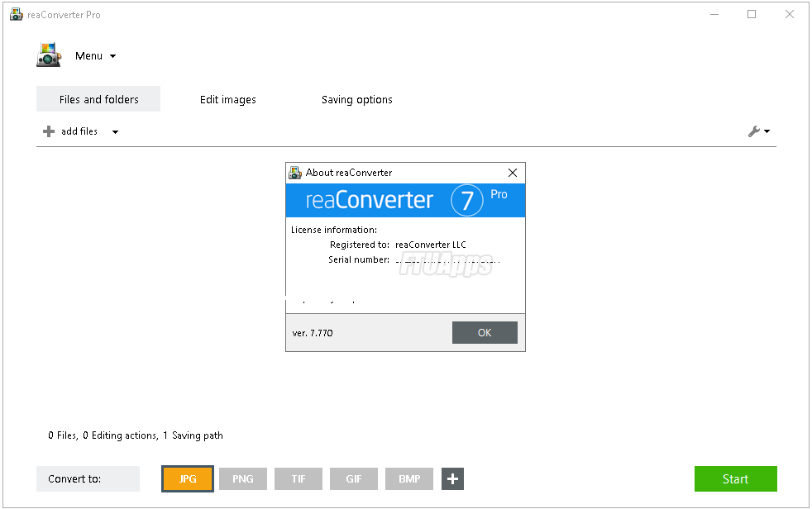
Task: Open the Saving options tab
Action: [x=357, y=99]
